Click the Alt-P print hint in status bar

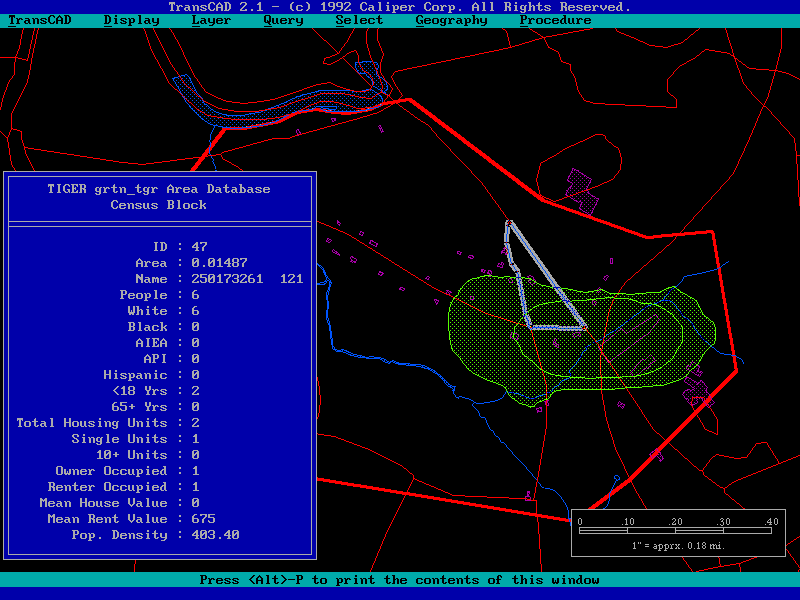(x=399, y=580)
